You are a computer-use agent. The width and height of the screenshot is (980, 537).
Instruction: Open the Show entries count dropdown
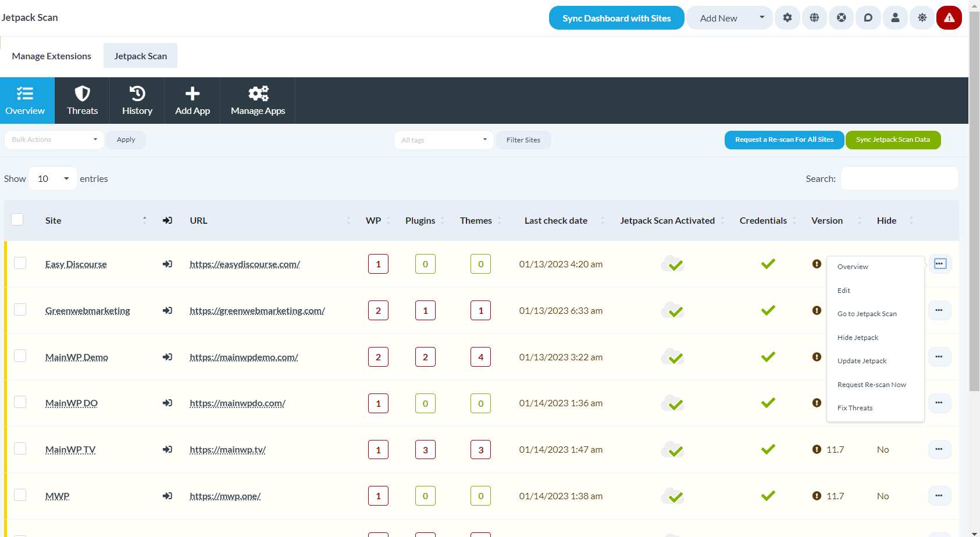(x=53, y=178)
